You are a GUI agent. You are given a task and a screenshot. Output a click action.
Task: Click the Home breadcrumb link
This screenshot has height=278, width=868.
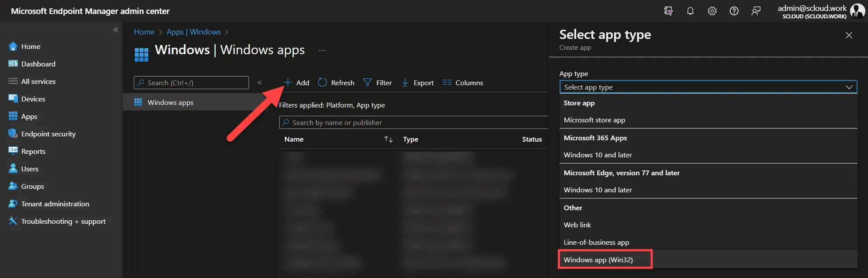tap(144, 32)
